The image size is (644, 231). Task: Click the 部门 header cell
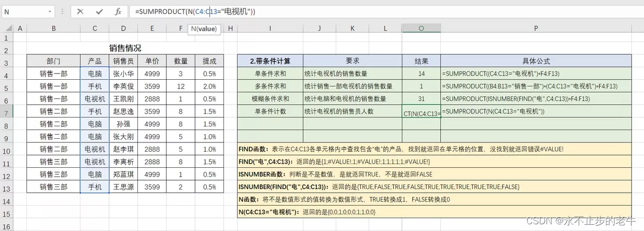[x=53, y=61]
